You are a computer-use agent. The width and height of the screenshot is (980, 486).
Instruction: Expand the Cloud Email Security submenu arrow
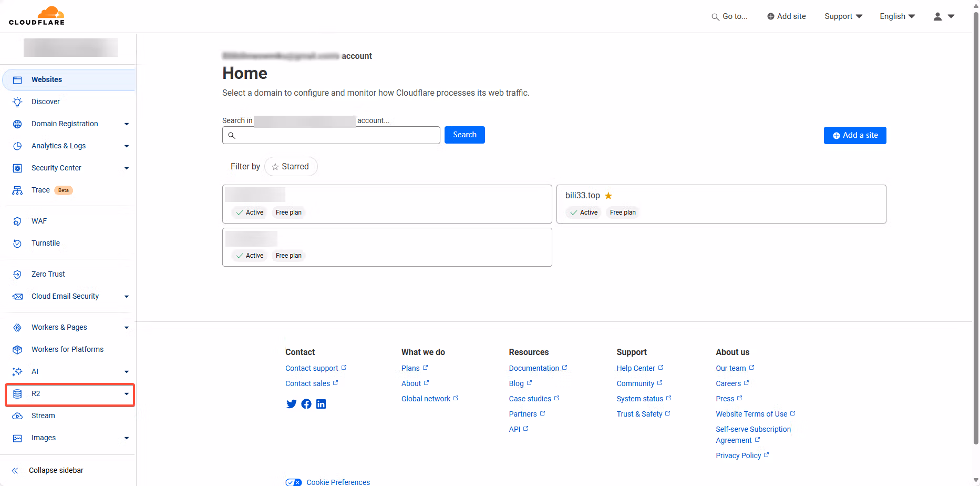pyautogui.click(x=127, y=297)
